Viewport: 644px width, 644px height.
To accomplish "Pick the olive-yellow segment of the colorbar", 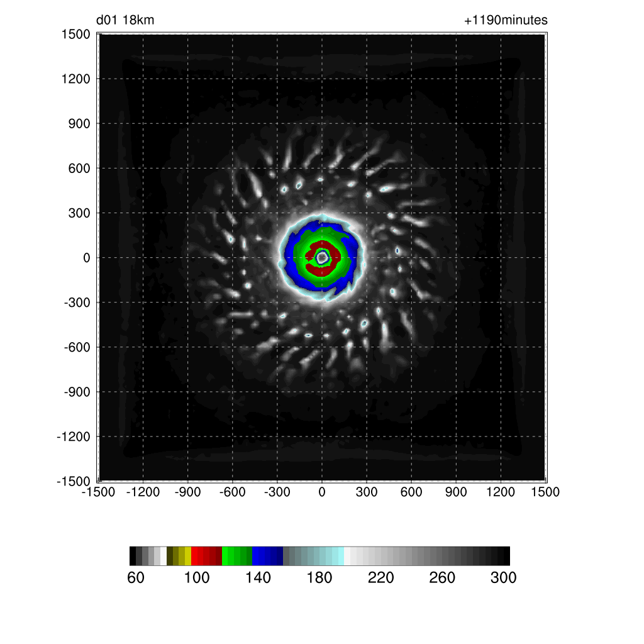I will [x=179, y=556].
